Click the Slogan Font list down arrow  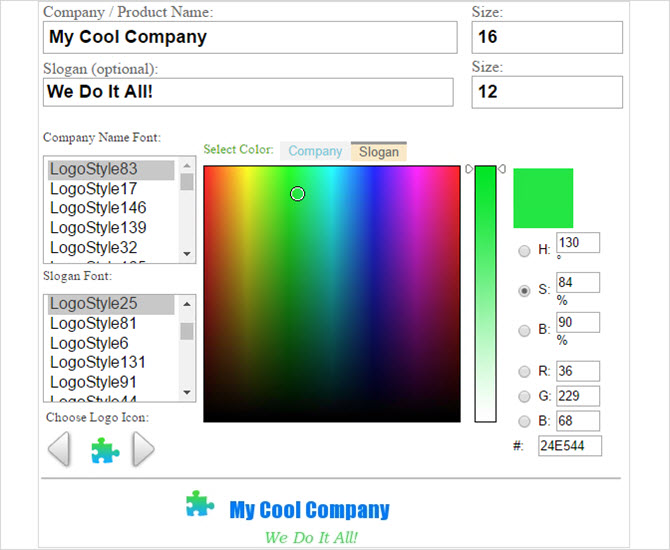click(x=187, y=392)
